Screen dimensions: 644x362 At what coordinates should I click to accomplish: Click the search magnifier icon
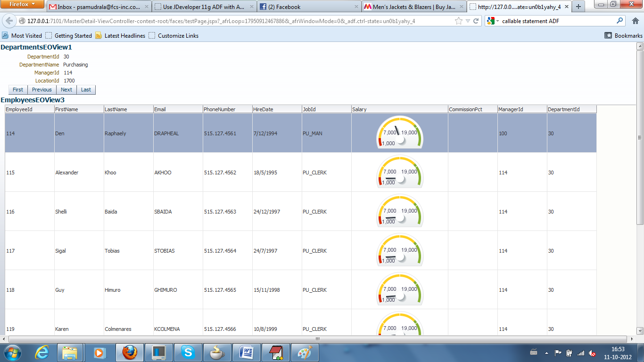(619, 21)
